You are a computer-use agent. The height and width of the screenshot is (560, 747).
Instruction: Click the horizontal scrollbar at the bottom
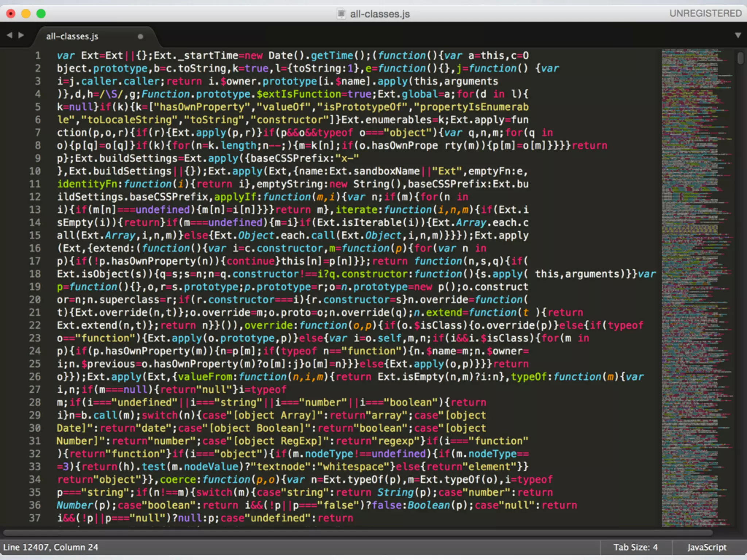pyautogui.click(x=357, y=533)
